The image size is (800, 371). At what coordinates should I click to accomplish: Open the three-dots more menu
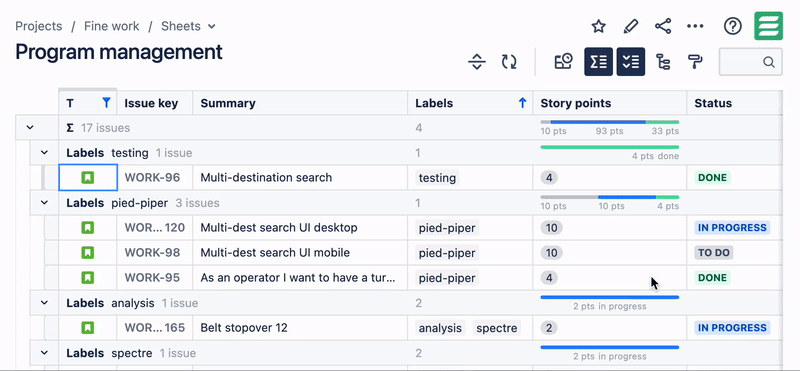(x=695, y=26)
